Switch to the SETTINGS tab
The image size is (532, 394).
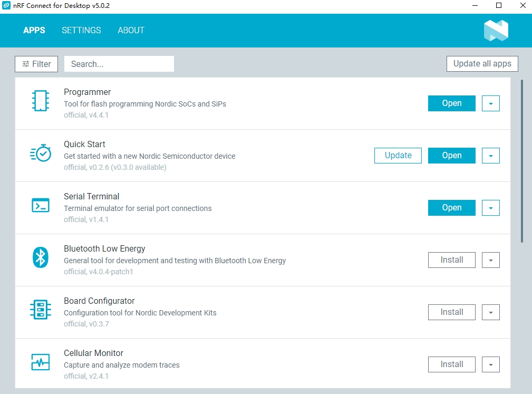(81, 30)
